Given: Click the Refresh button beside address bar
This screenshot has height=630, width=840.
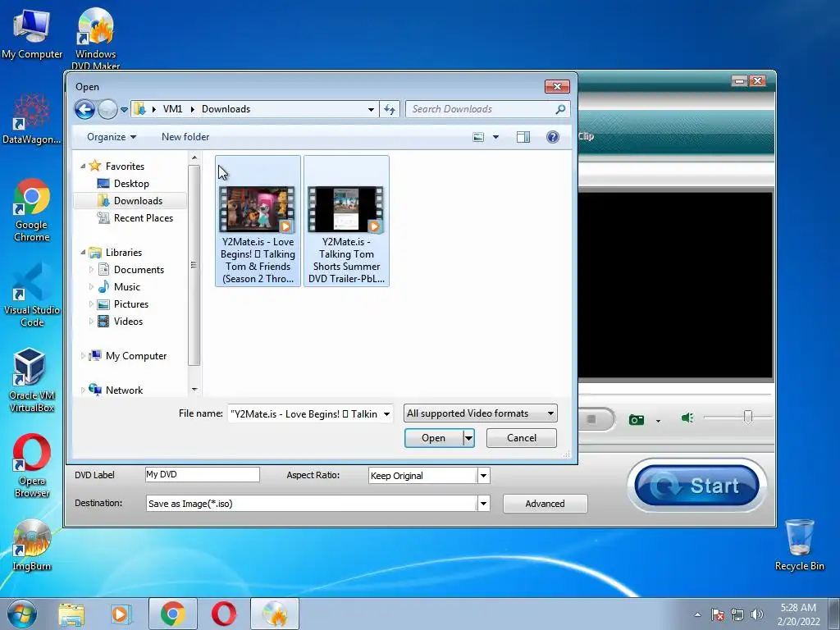Looking at the screenshot, I should coord(390,109).
